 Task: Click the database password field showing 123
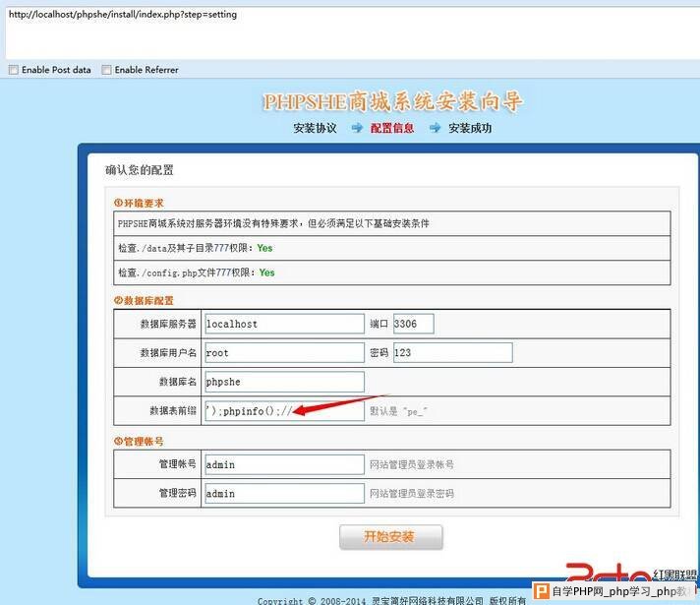click(452, 353)
